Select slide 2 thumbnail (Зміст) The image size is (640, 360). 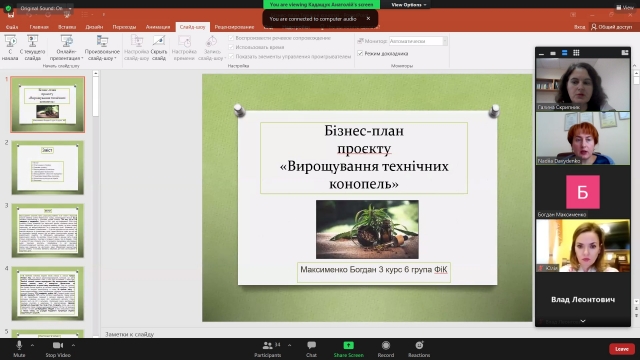point(48,167)
